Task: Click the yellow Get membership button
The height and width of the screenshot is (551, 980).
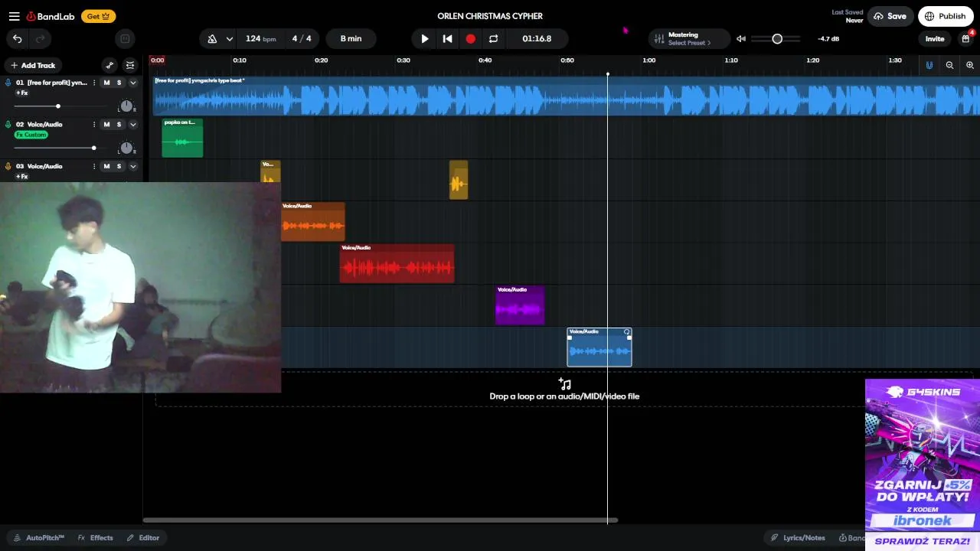Action: click(98, 16)
